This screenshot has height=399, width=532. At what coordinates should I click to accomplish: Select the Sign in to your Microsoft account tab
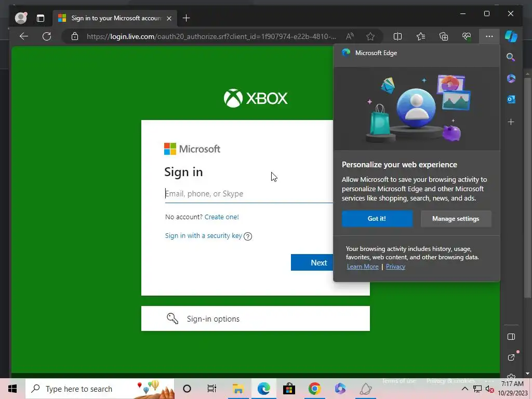coord(114,18)
